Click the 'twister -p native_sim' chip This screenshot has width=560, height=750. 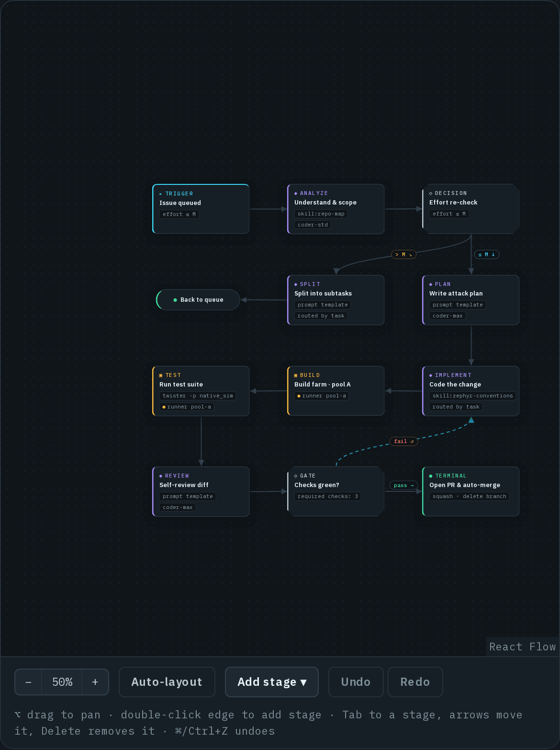(198, 396)
